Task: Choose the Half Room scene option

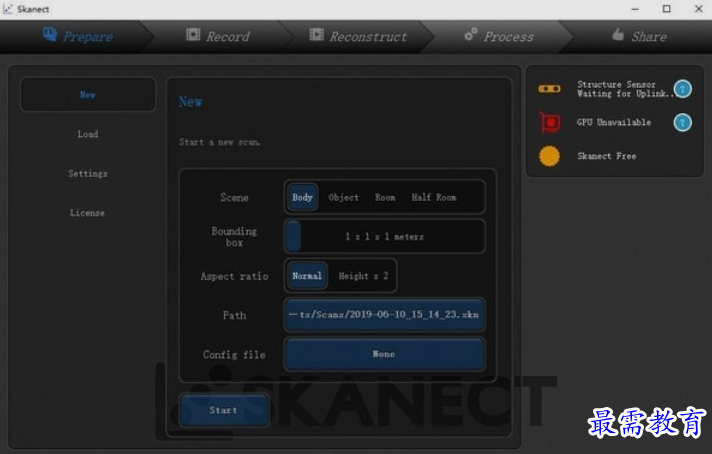Action: [434, 197]
